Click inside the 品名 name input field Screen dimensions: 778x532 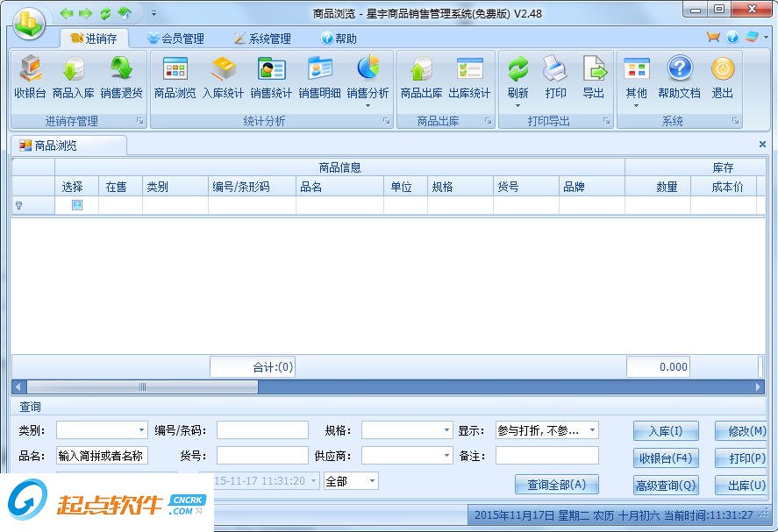point(100,456)
